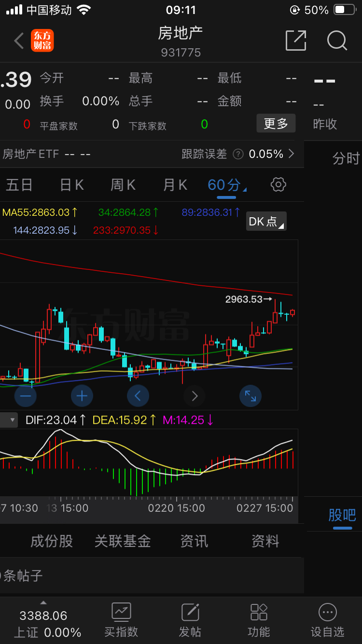Screen dimensions: 362x644
Task: Switch to 周K chart tab
Action: click(123, 185)
